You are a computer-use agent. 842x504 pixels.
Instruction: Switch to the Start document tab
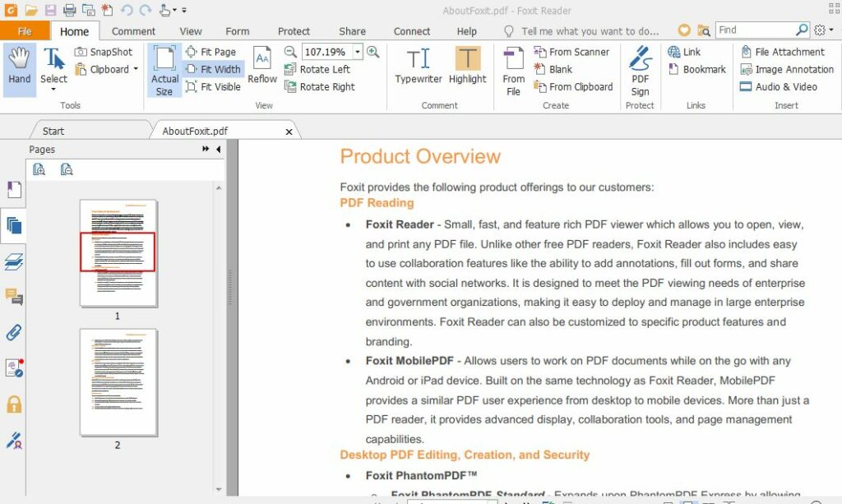point(53,131)
